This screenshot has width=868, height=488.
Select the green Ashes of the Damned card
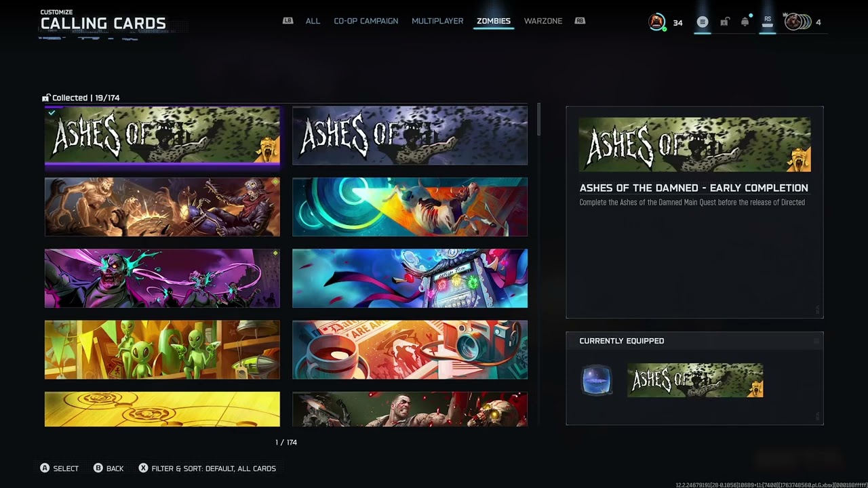162,136
